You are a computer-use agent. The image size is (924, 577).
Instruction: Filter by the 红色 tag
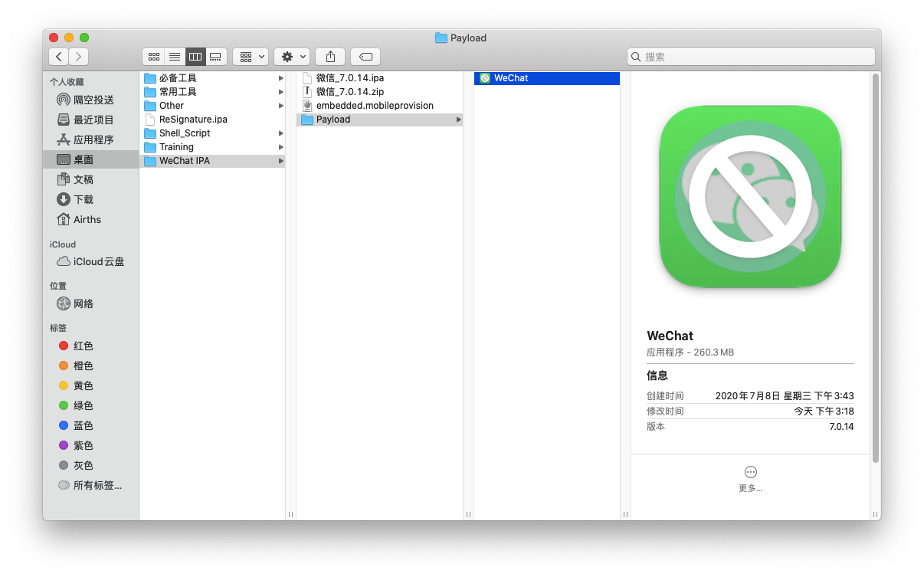[x=91, y=346]
